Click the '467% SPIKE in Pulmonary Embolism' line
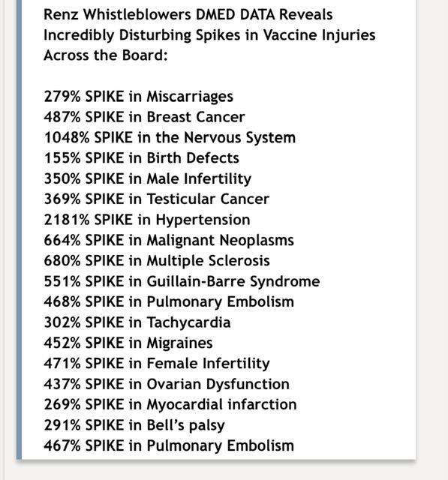This screenshot has width=448, height=480. point(169,445)
